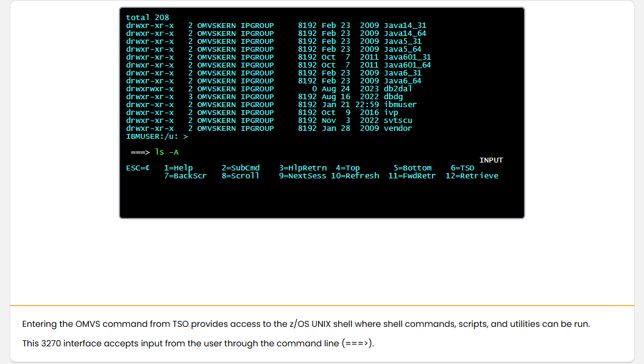Viewport: 644px width, 364px height.
Task: Click the INPUT status indicator
Action: tap(491, 160)
